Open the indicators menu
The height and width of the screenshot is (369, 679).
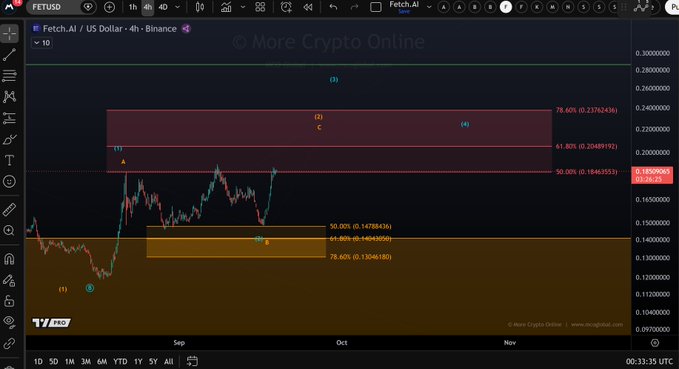[226, 7]
